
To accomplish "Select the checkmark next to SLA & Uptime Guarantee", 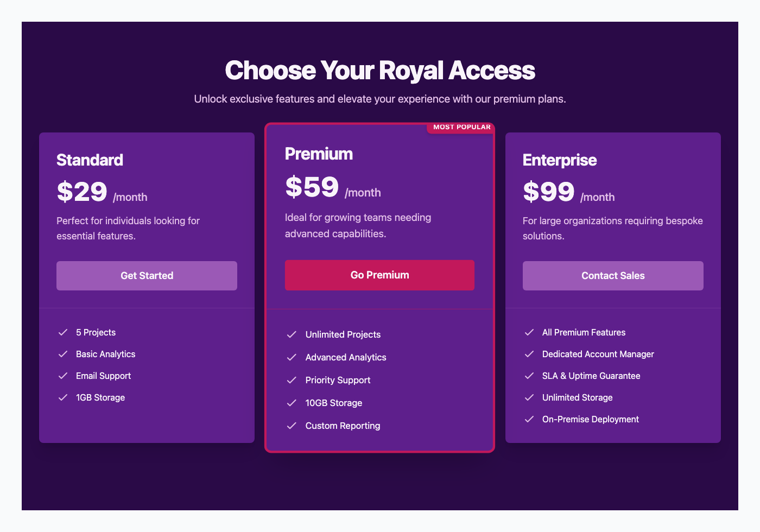I will (x=529, y=376).
